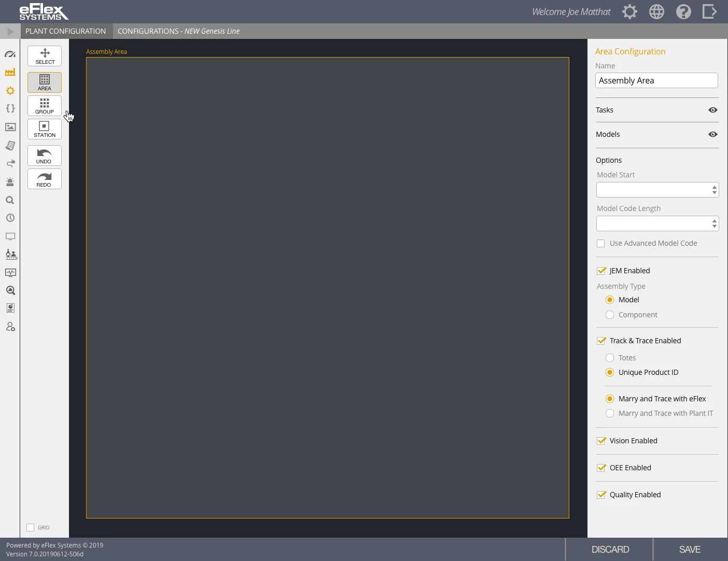The height and width of the screenshot is (561, 728).
Task: Click the logout icon in header
Action: [709, 11]
